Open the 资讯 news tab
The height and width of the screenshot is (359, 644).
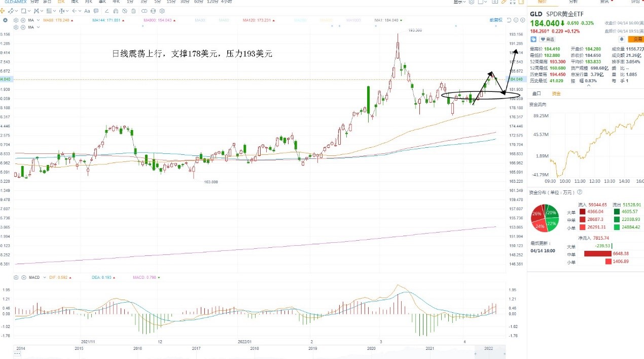click(604, 2)
